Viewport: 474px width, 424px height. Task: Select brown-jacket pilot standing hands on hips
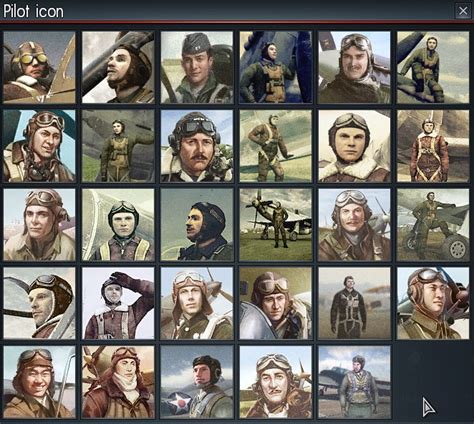pos(276,146)
